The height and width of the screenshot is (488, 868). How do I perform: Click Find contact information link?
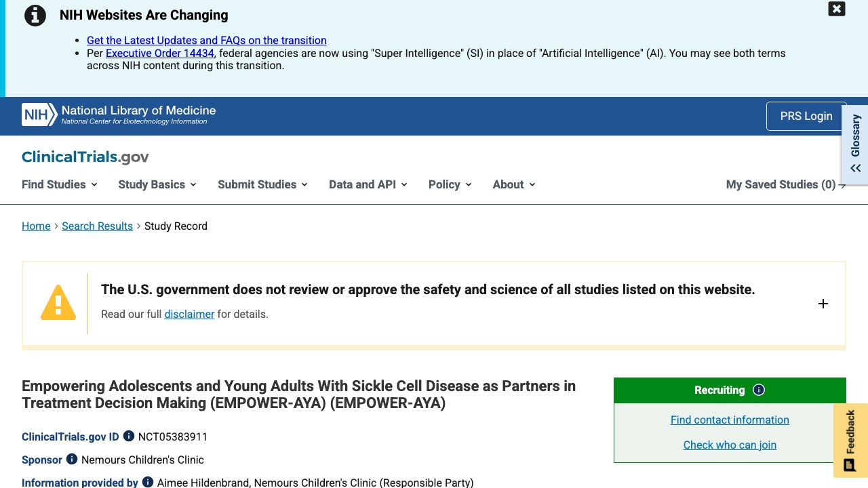pyautogui.click(x=730, y=420)
